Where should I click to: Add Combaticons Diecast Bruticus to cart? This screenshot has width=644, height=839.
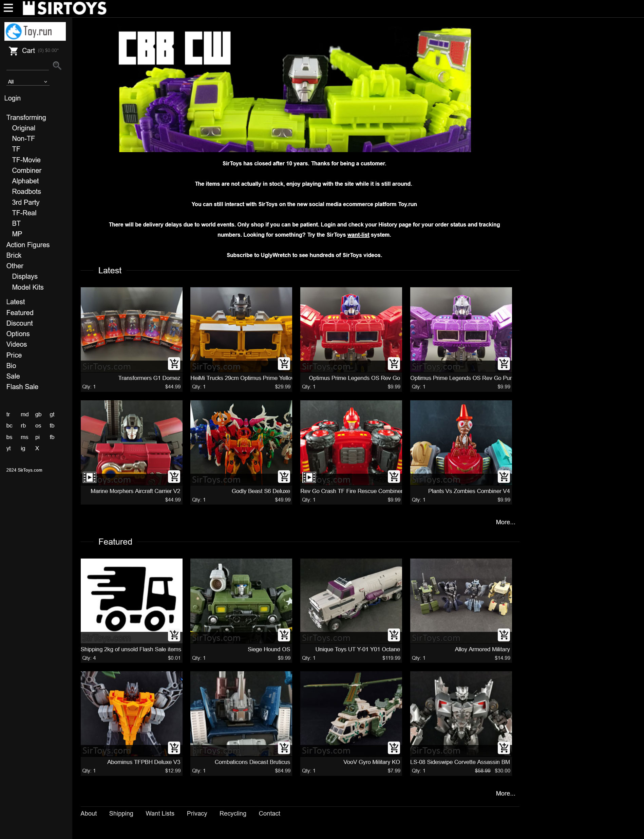[284, 748]
